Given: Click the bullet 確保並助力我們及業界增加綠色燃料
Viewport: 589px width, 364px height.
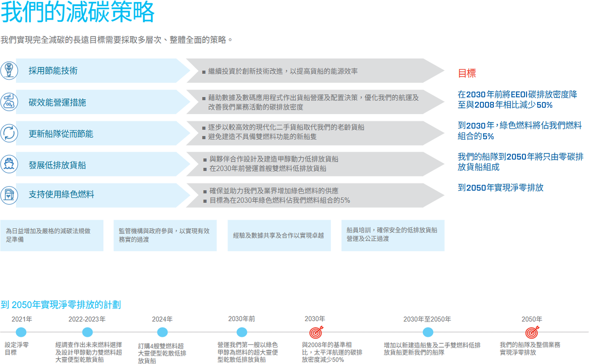Looking at the screenshot, I should click(x=271, y=191).
